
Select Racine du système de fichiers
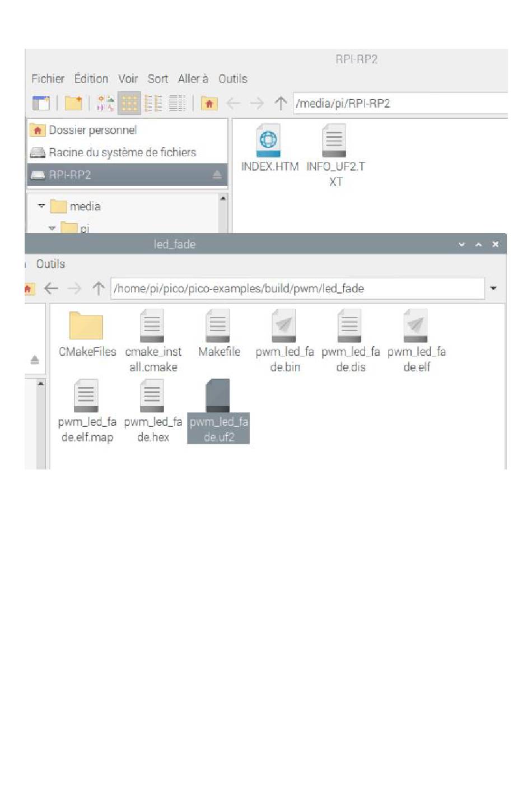[128, 152]
